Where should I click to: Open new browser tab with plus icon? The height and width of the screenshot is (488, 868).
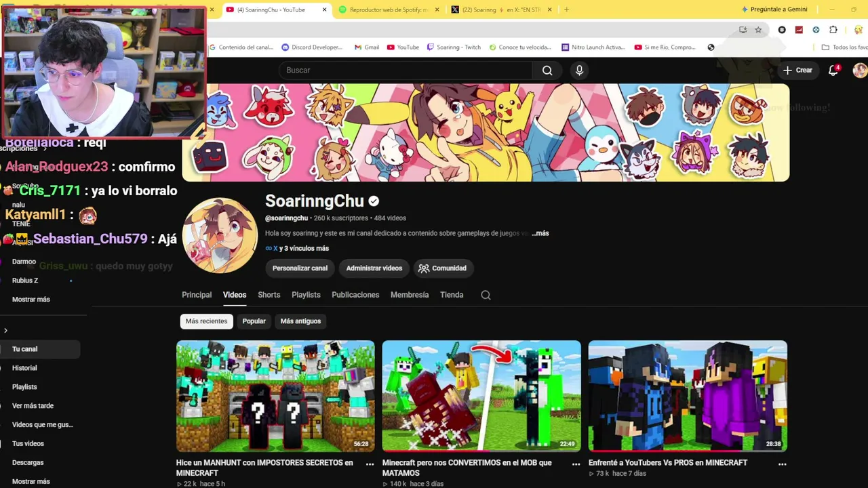(566, 9)
